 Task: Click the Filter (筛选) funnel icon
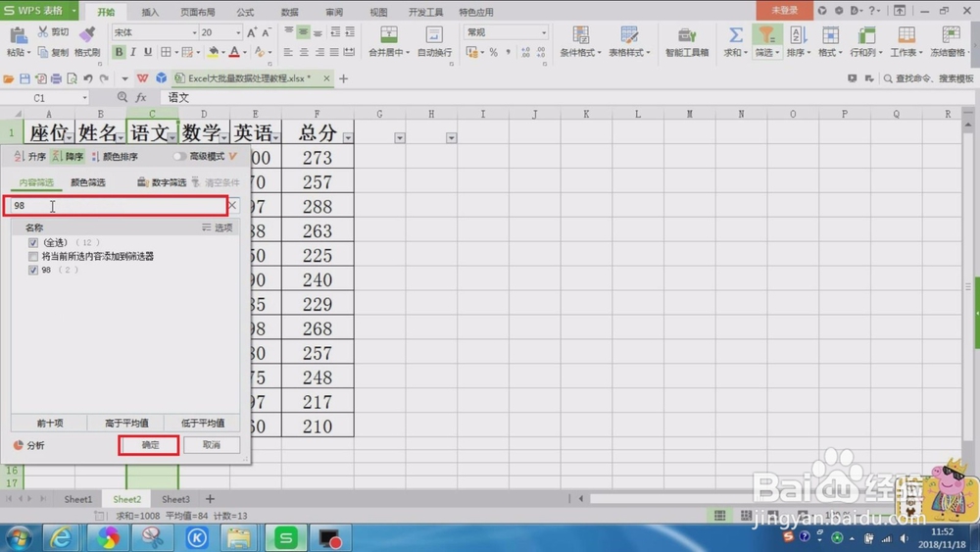coord(766,35)
